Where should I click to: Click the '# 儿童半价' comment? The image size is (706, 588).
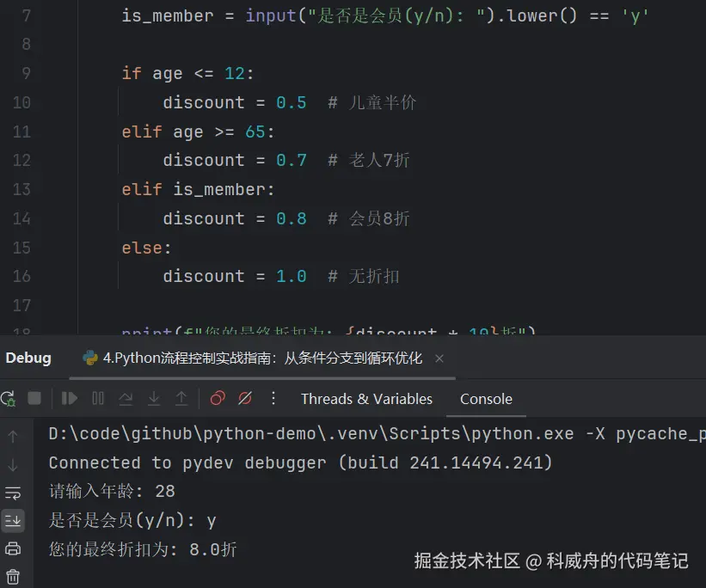pyautogui.click(x=372, y=102)
